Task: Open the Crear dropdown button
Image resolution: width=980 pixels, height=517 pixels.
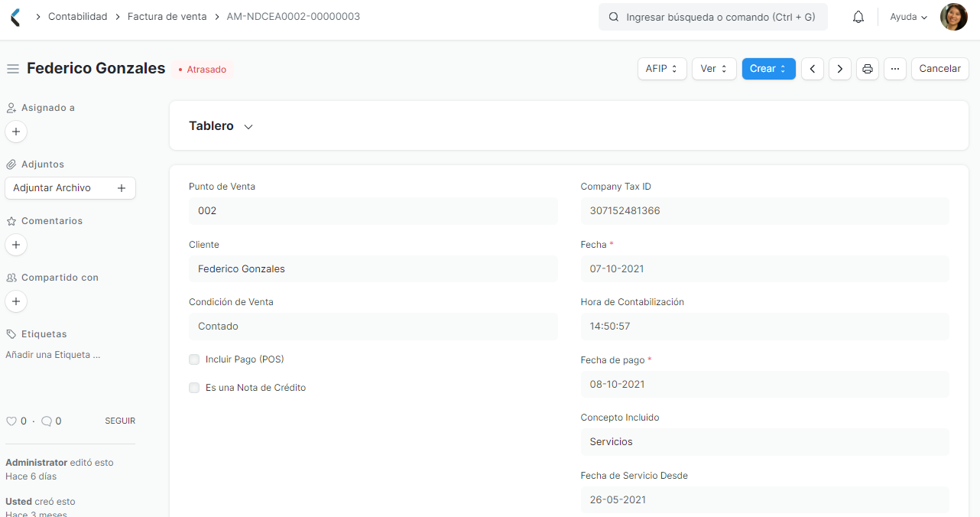Action: pos(768,69)
